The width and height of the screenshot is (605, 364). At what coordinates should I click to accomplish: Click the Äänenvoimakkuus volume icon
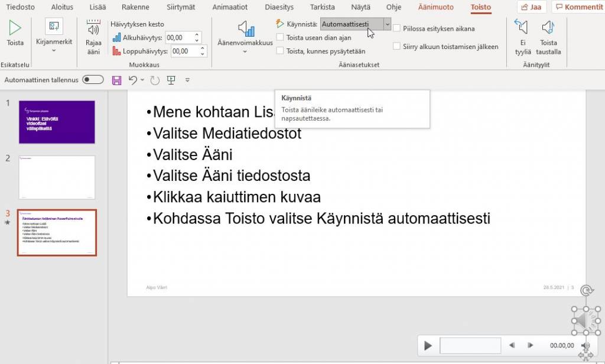[248, 28]
